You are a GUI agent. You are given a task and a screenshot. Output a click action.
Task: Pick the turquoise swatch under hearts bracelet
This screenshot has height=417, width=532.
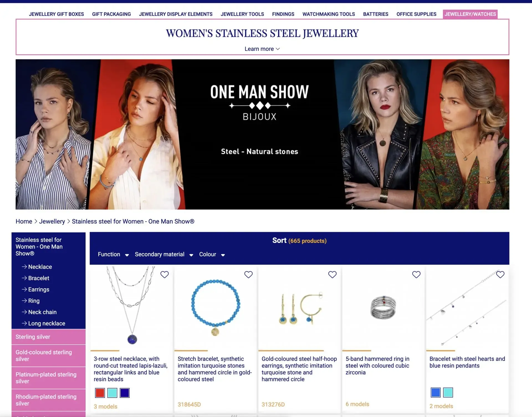tap(448, 392)
